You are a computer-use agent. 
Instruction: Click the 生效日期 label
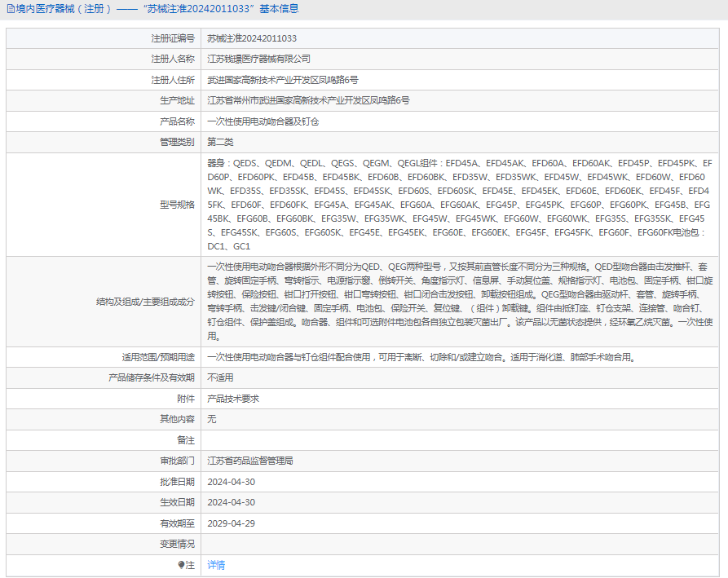click(x=177, y=502)
